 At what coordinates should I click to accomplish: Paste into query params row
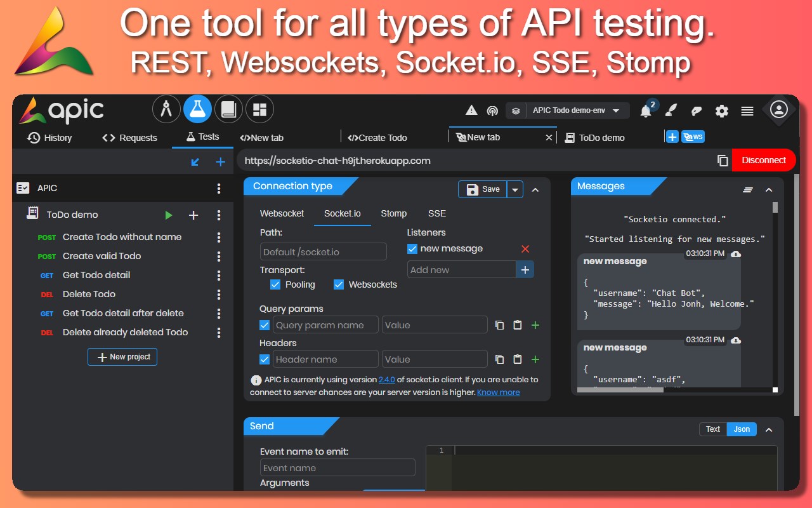coord(518,325)
